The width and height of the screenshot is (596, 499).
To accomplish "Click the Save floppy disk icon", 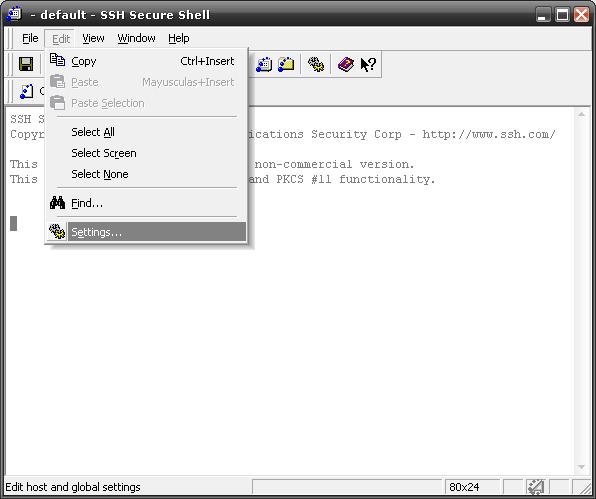I will pyautogui.click(x=26, y=64).
